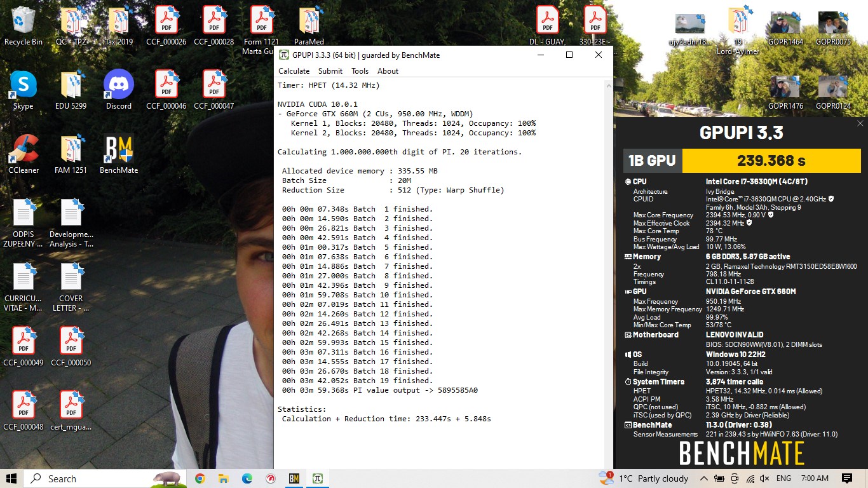
Task: Select the Development Analysis document icon
Action: click(x=71, y=222)
